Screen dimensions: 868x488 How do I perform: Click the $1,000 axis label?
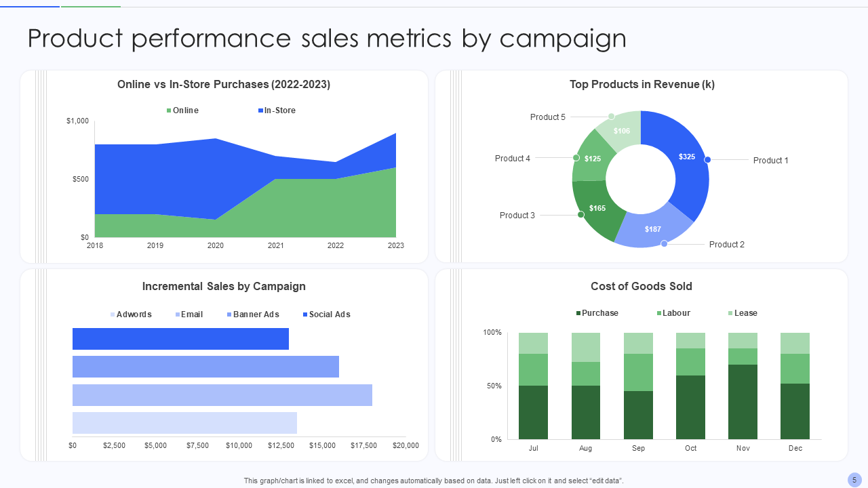coord(77,121)
